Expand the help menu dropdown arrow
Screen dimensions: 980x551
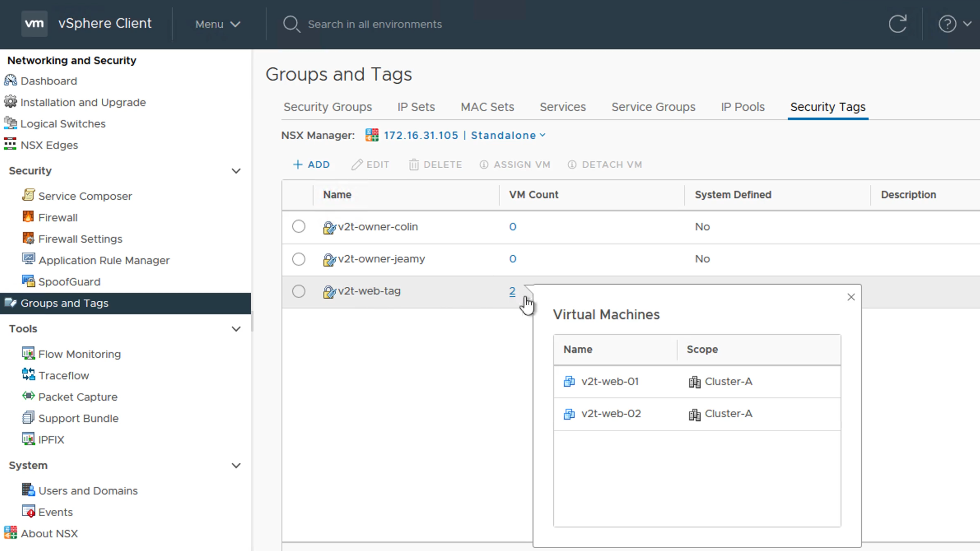click(x=967, y=24)
